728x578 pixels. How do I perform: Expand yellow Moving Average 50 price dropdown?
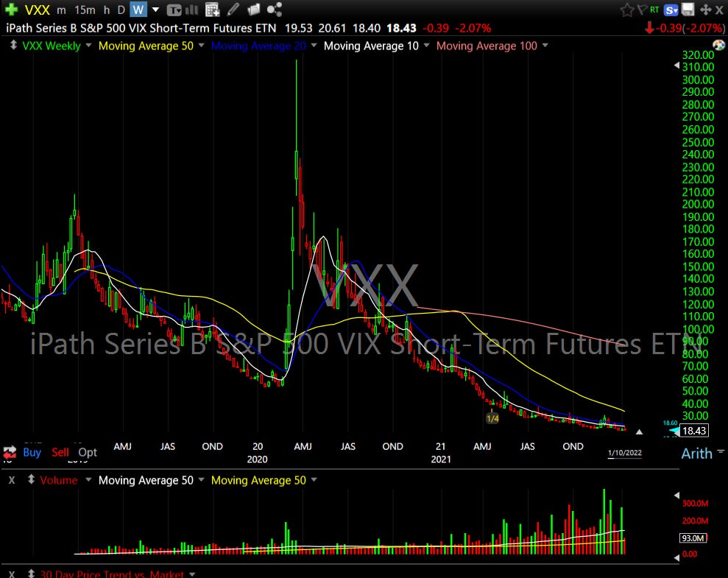pyautogui.click(x=201, y=45)
